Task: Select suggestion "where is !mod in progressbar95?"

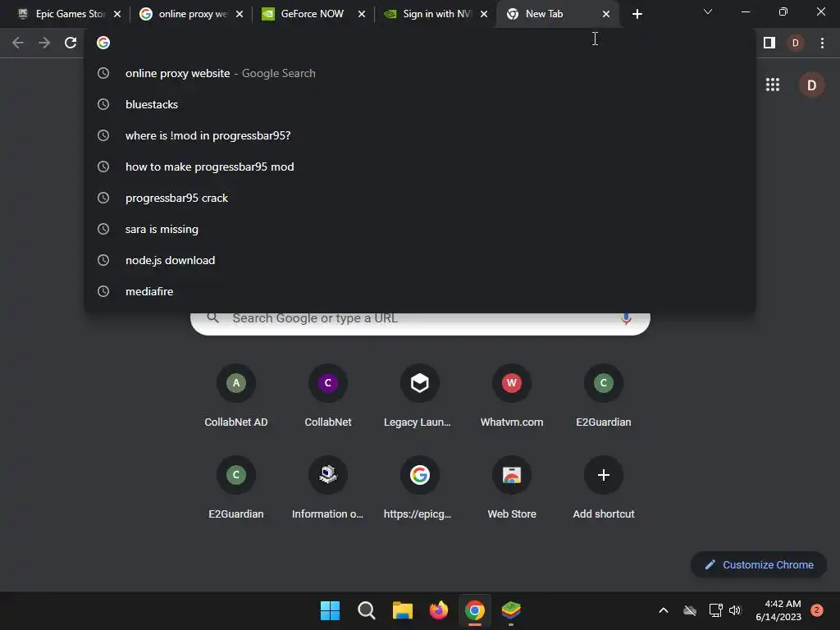Action: (x=420, y=135)
